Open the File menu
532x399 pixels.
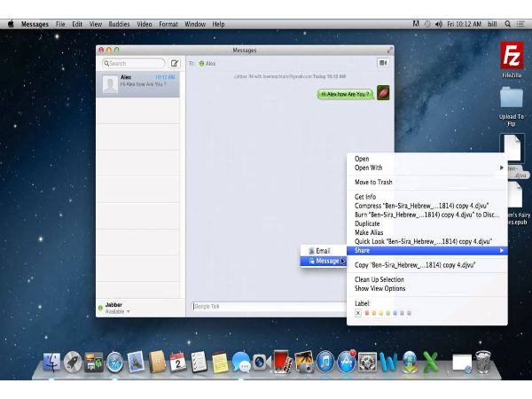coord(60,24)
